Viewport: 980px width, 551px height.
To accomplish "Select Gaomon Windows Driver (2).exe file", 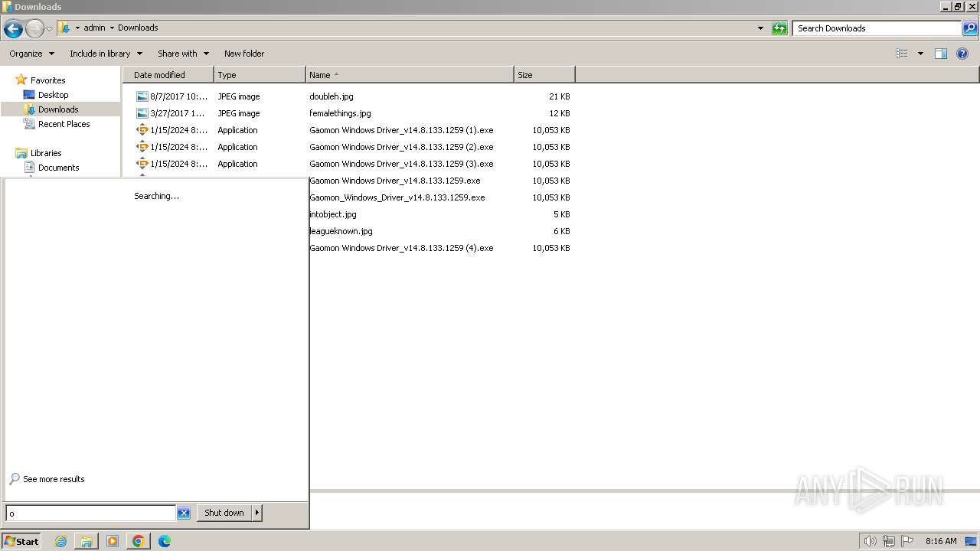I will (x=401, y=147).
